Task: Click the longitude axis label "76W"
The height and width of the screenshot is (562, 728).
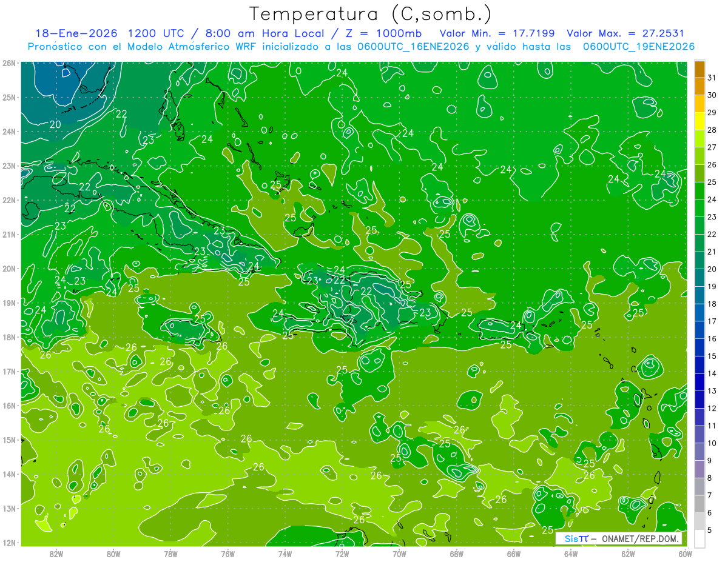Action: point(227,554)
